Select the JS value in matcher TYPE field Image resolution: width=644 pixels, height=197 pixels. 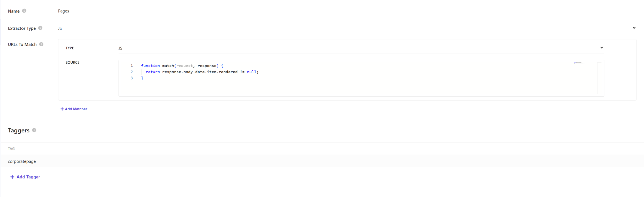120,48
